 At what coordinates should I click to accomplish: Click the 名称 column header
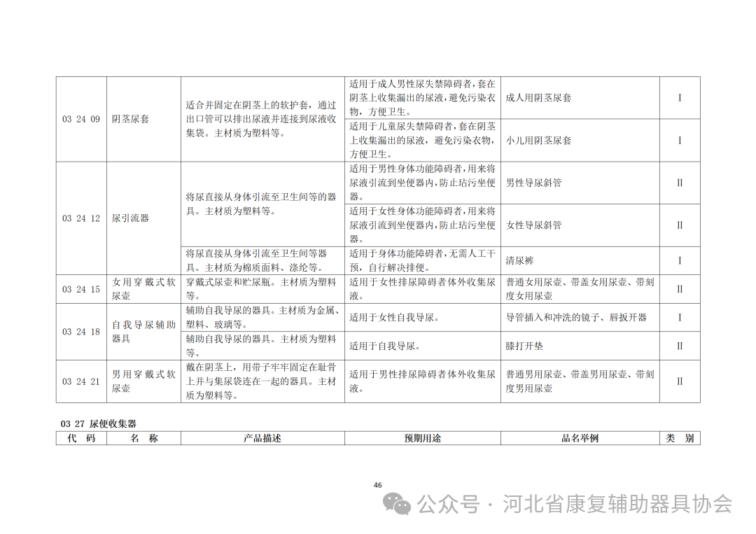coord(142,437)
